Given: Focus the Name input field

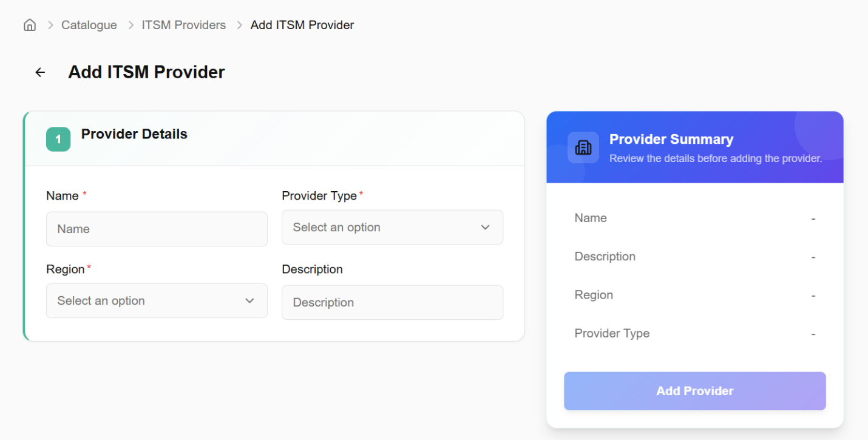Looking at the screenshot, I should [x=157, y=229].
